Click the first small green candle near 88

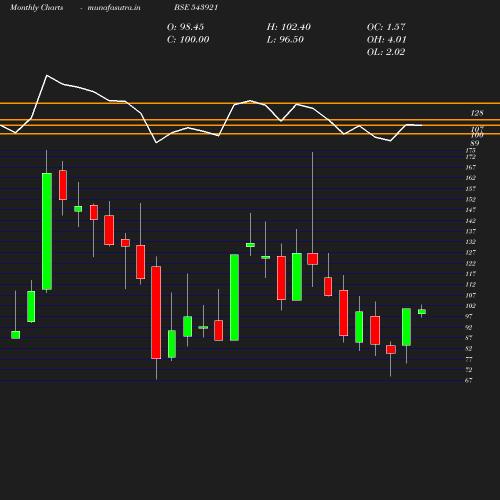(x=15, y=335)
